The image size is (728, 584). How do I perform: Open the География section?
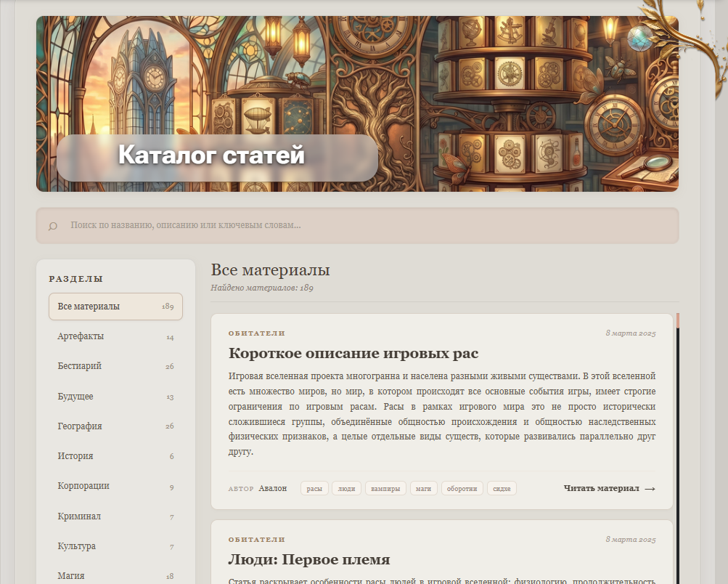coord(115,426)
